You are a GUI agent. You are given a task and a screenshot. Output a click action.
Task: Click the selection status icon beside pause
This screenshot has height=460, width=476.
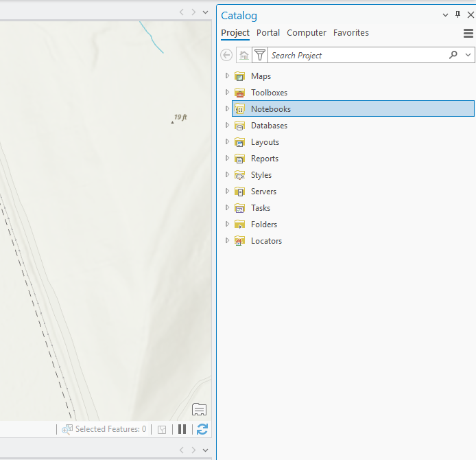coord(162,430)
